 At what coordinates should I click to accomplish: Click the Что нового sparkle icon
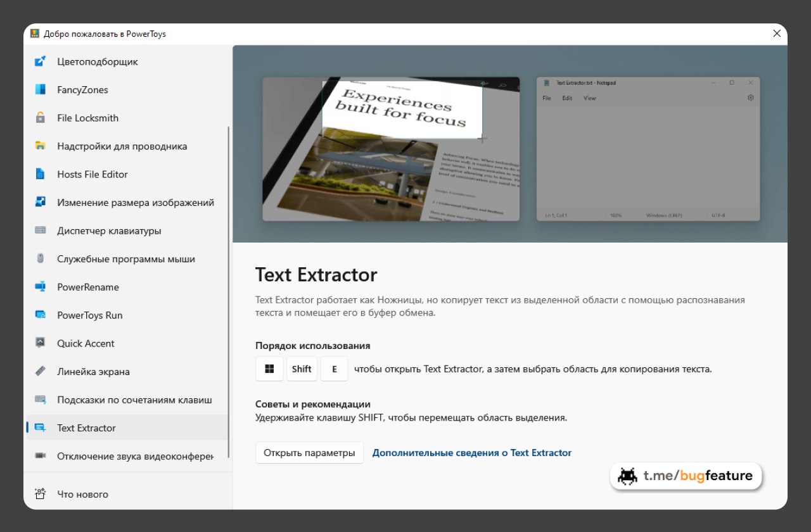click(x=41, y=494)
